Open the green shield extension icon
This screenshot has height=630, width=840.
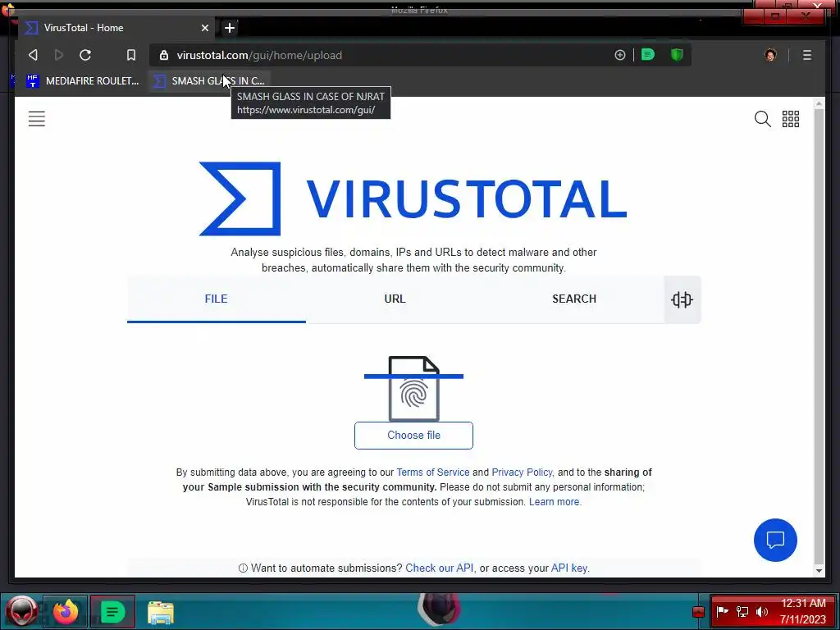pyautogui.click(x=677, y=55)
